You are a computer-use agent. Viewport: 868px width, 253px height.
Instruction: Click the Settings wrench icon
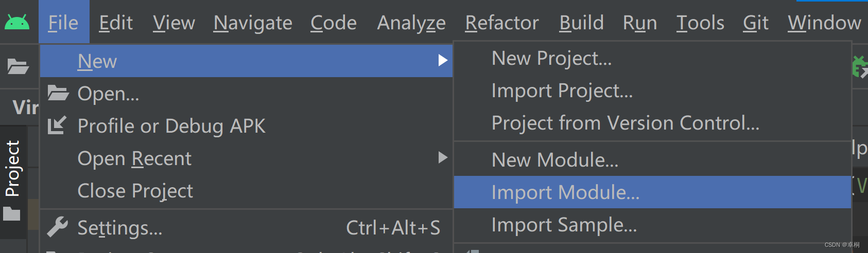click(x=57, y=227)
